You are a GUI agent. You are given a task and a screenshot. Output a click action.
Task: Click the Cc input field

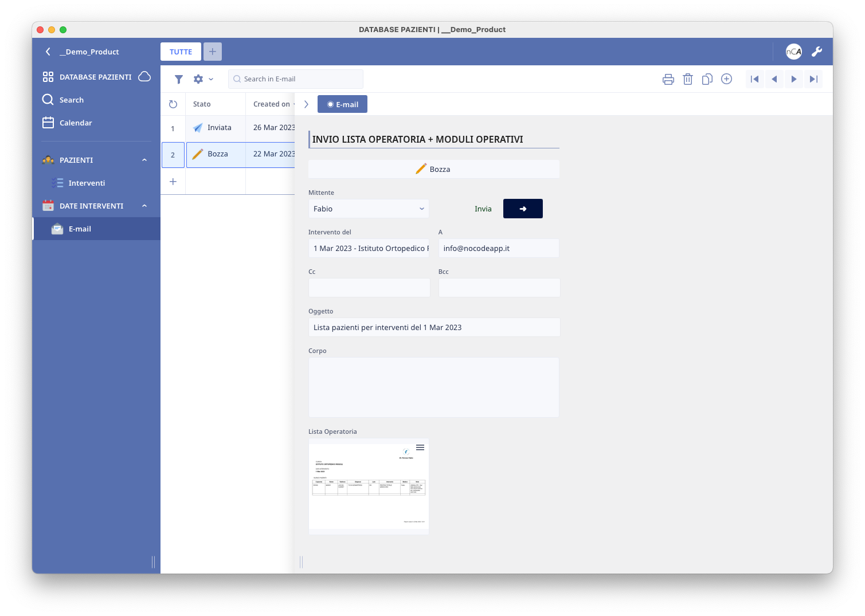(369, 288)
